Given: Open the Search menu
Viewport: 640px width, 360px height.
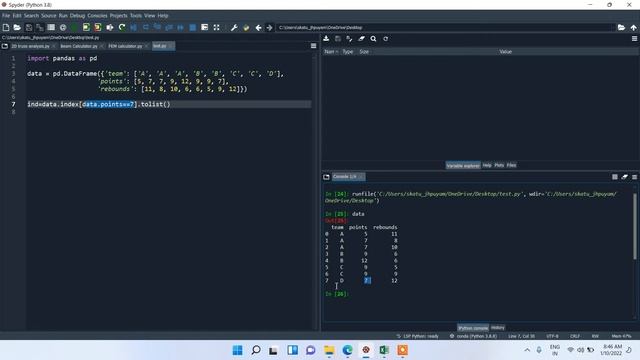Looking at the screenshot, I should click(31, 16).
